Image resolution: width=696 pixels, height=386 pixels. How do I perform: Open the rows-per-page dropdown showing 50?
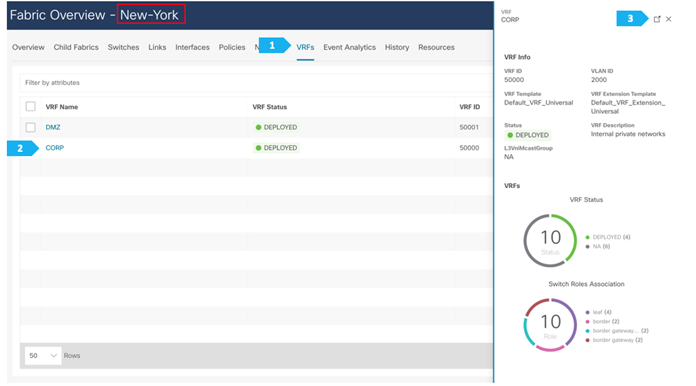(43, 355)
